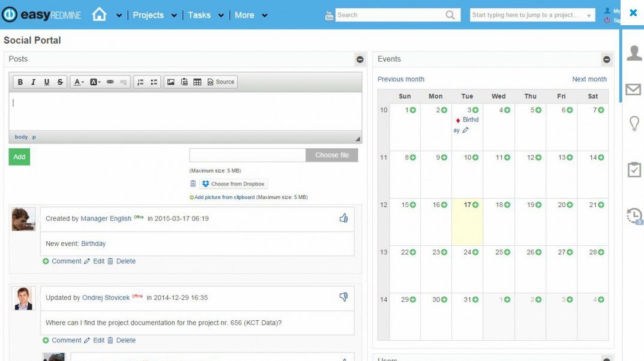Image resolution: width=644 pixels, height=361 pixels.
Task: Click Manager English avatar thumbnail
Action: pyautogui.click(x=23, y=219)
